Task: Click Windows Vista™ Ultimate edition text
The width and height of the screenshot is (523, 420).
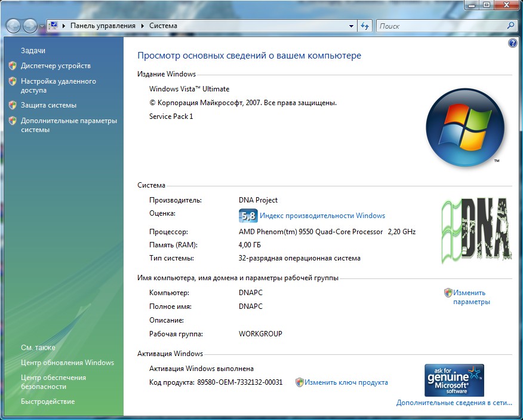Action: click(x=189, y=89)
